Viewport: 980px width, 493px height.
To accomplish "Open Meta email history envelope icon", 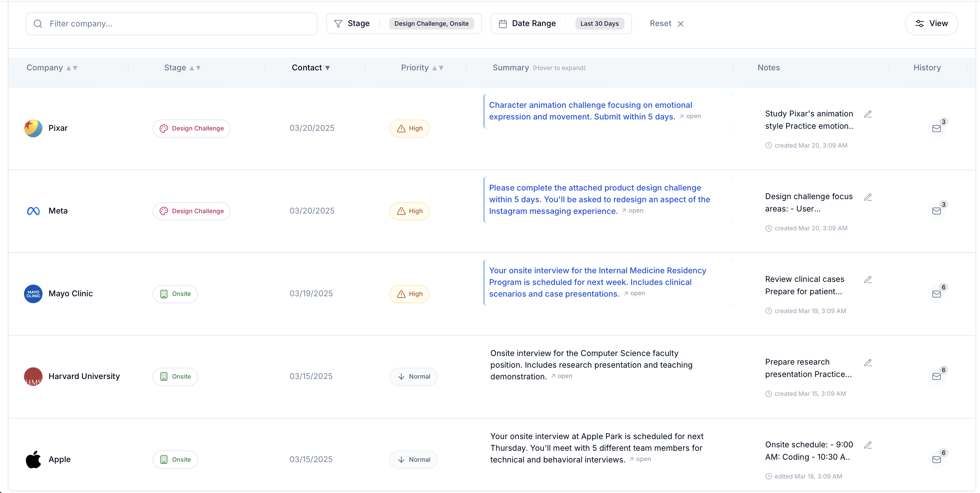I will tap(936, 211).
